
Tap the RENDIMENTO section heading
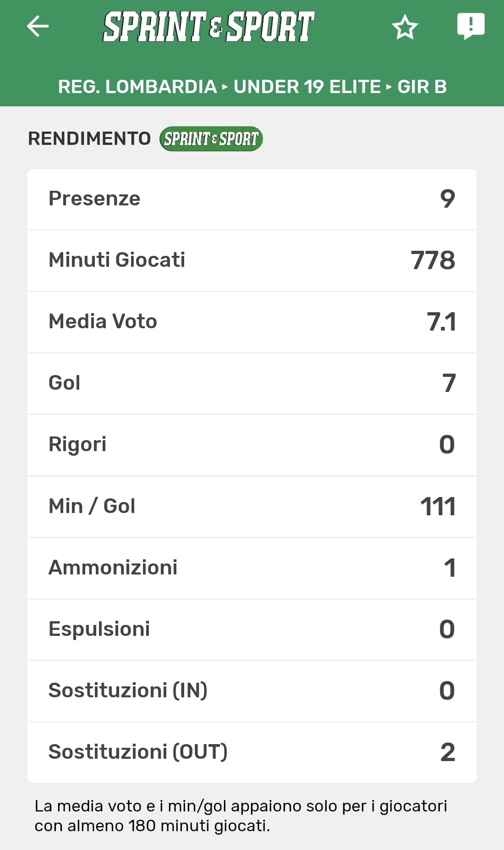point(89,138)
